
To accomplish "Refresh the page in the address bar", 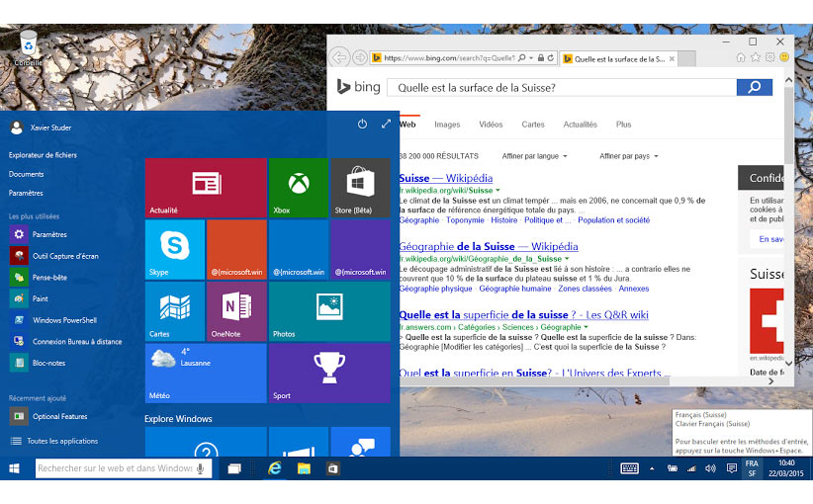I will point(551,58).
